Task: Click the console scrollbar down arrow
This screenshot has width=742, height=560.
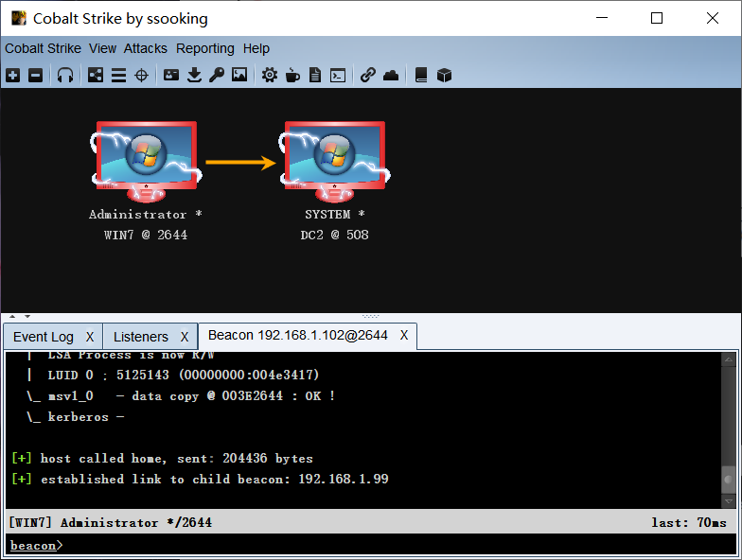Action: coord(729,501)
